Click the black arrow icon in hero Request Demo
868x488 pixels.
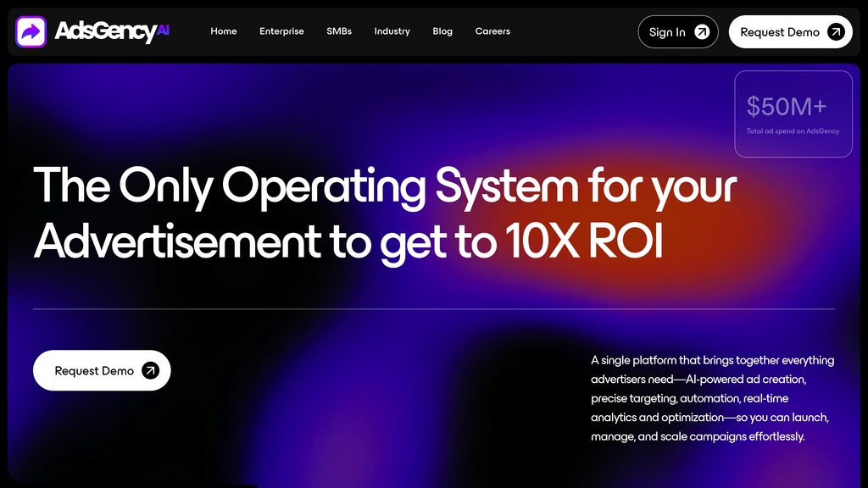tap(150, 370)
